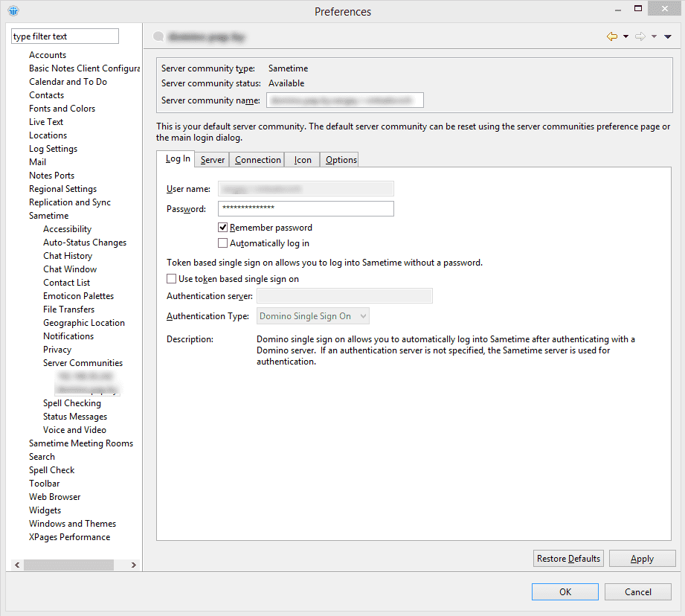Screen dimensions: 685x616
Task: Select Emoticon Palettes preferences
Action: pos(78,296)
